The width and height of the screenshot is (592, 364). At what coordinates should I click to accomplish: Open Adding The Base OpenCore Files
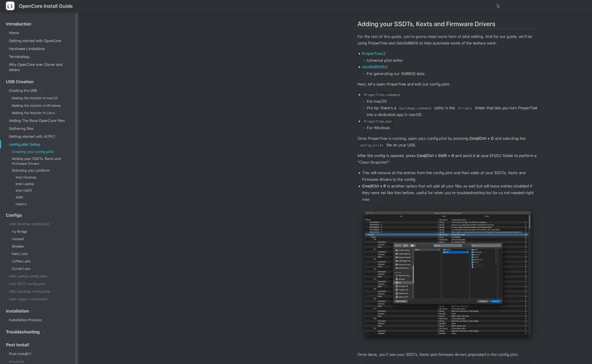coord(37,121)
